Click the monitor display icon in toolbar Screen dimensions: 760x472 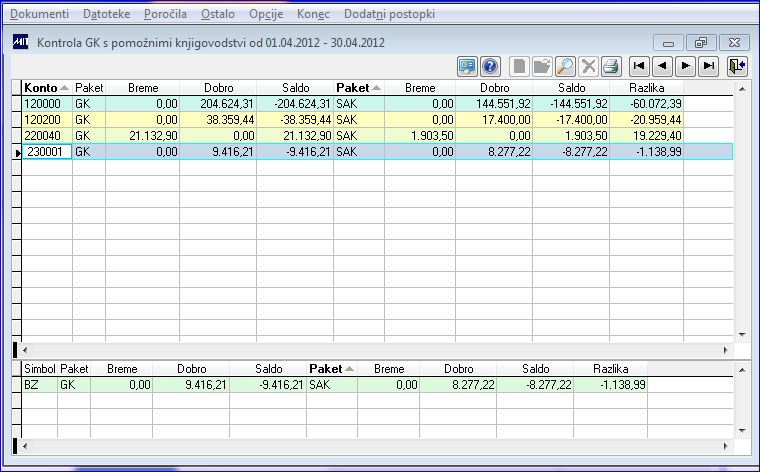tap(467, 66)
